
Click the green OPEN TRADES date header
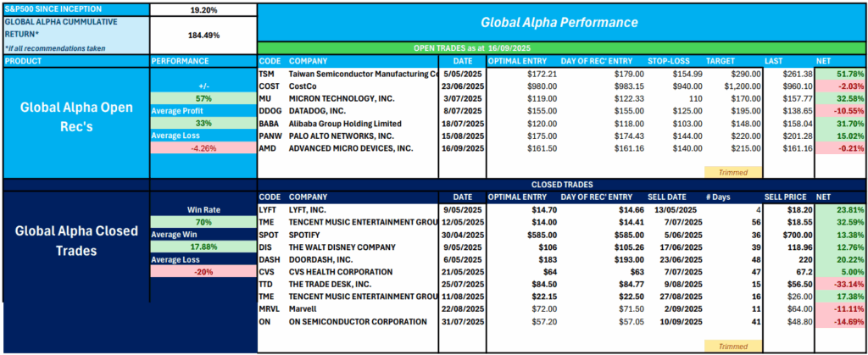[561, 48]
